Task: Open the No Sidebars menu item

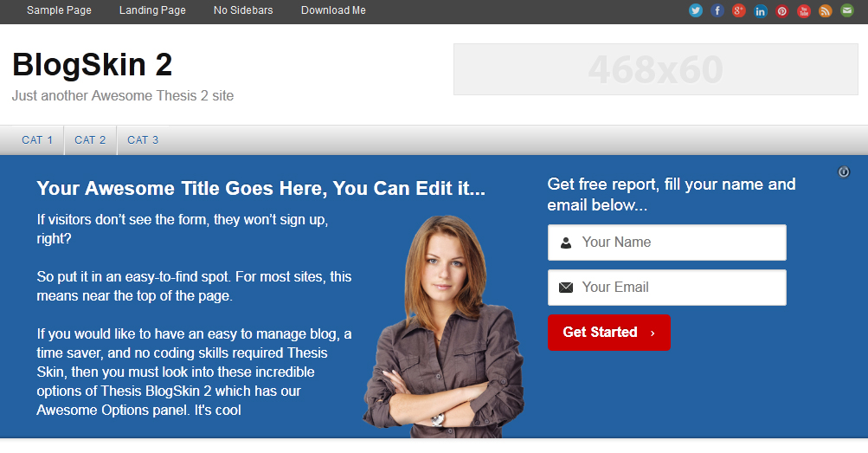Action: pyautogui.click(x=243, y=10)
